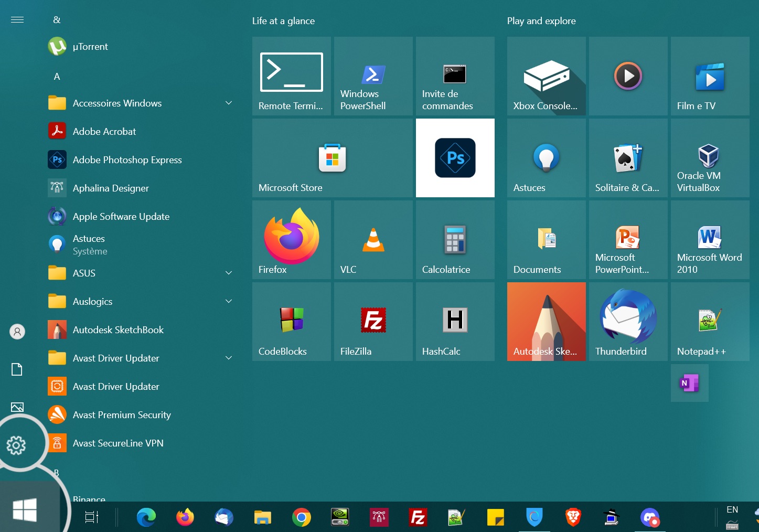Expand the ASUS folder
The image size is (759, 532).
tap(141, 273)
